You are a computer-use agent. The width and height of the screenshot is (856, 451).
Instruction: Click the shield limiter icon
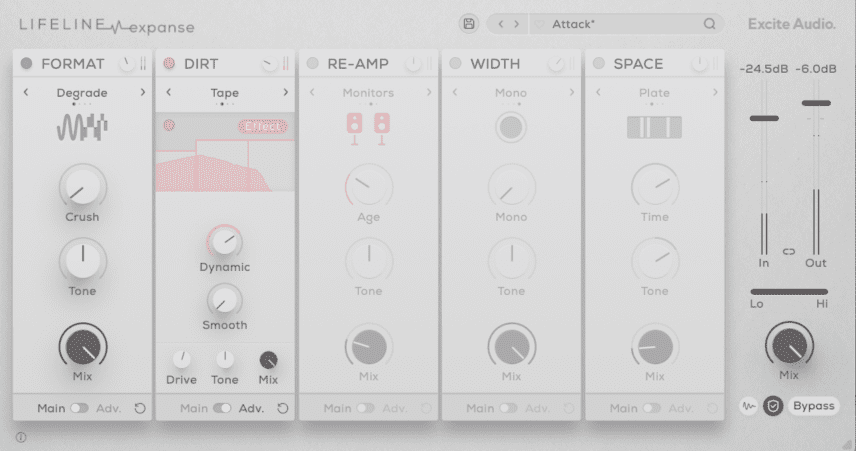click(773, 406)
